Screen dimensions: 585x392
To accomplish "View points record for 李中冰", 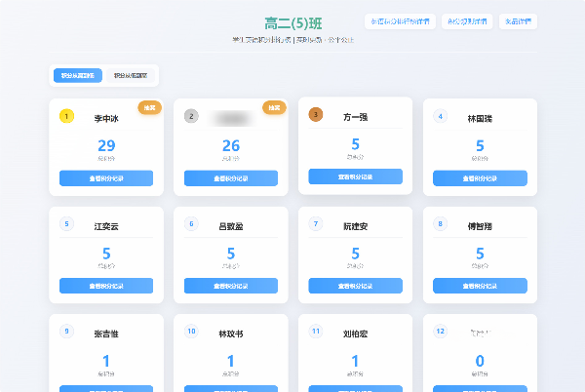I will [106, 178].
